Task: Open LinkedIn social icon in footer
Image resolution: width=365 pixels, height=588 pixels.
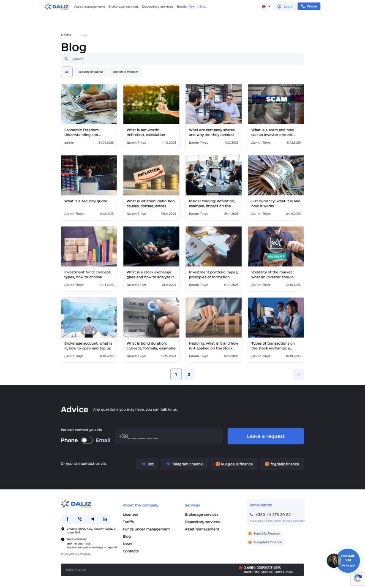Action: point(105,519)
